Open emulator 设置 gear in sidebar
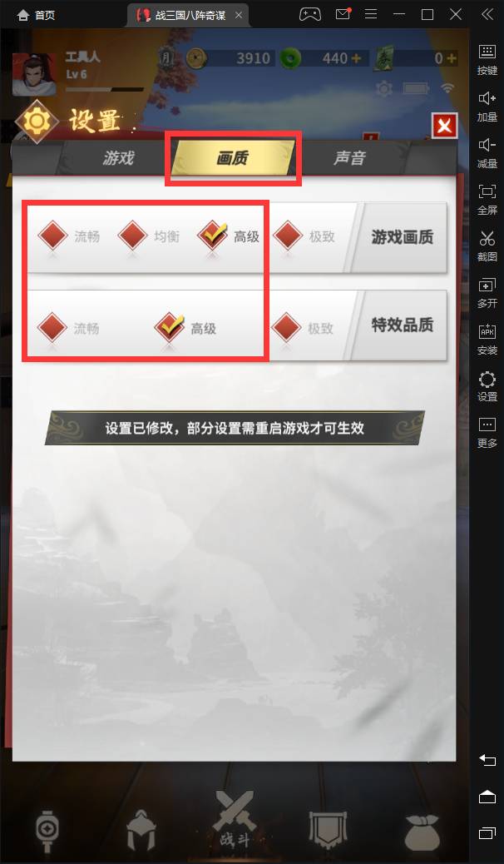This screenshot has height=864, width=504. tap(487, 385)
